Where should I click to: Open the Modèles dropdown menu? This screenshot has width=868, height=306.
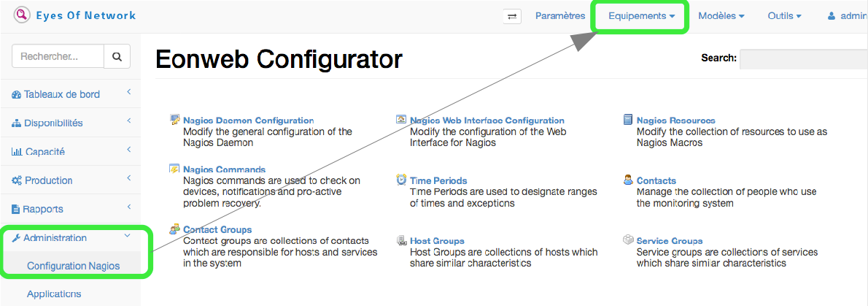tap(721, 15)
